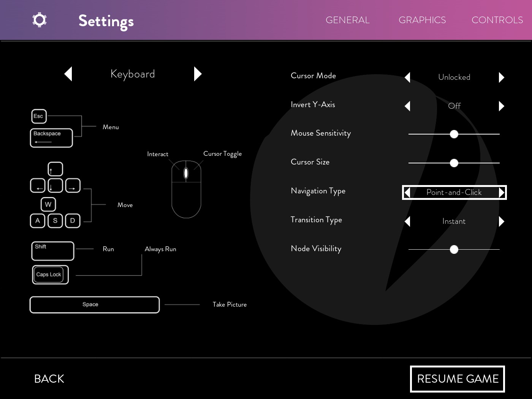The width and height of the screenshot is (532, 399).
Task: Click the settings gear icon
Action: point(40,20)
